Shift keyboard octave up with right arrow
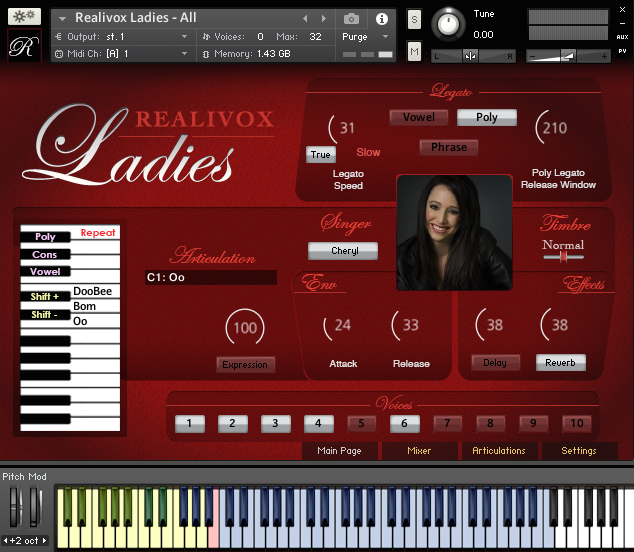 [47, 541]
